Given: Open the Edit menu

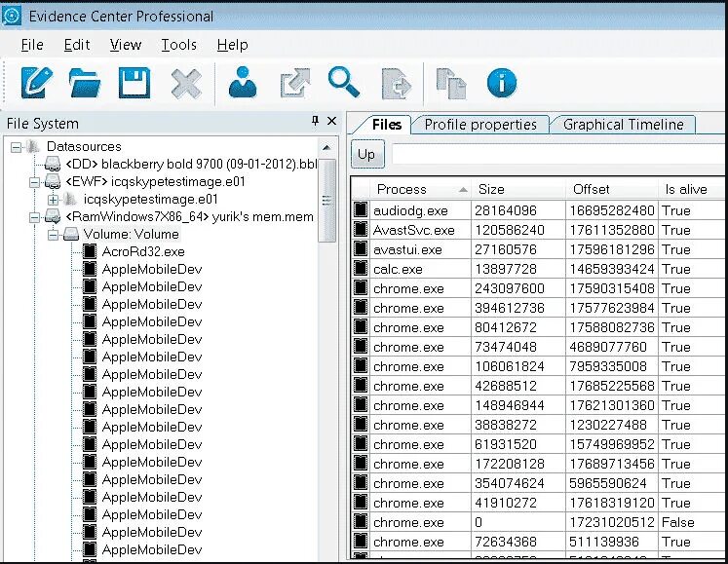Looking at the screenshot, I should tap(77, 45).
